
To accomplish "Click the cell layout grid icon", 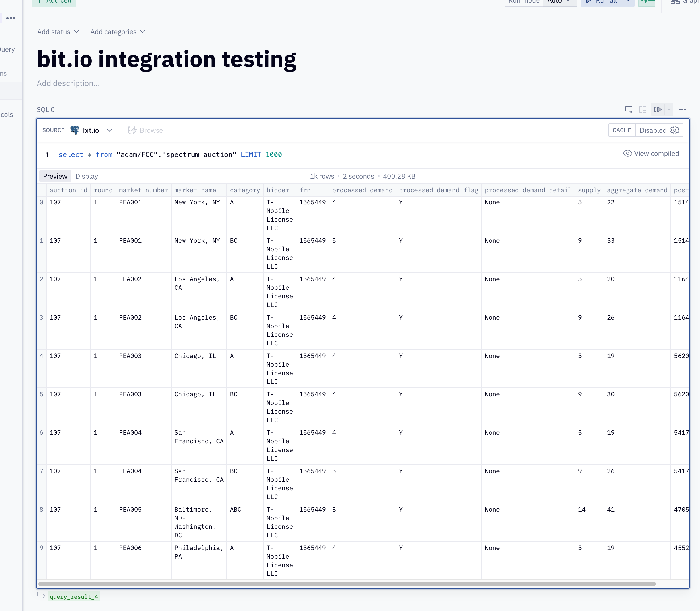I will [x=643, y=109].
